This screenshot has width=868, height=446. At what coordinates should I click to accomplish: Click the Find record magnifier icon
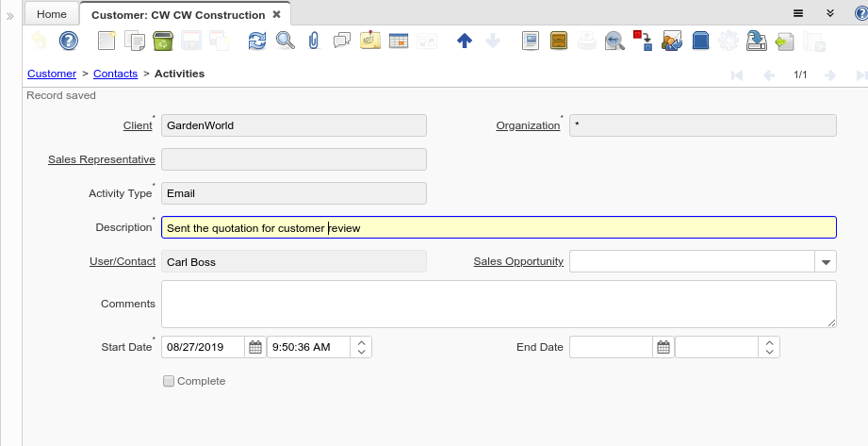point(285,41)
